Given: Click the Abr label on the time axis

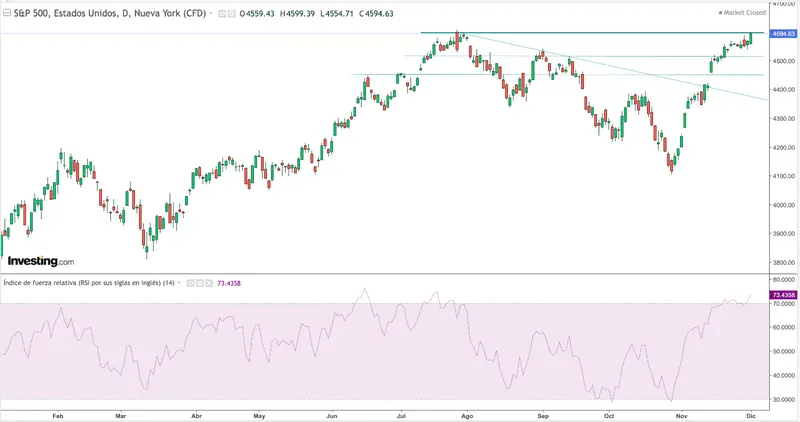Looking at the screenshot, I should point(196,416).
